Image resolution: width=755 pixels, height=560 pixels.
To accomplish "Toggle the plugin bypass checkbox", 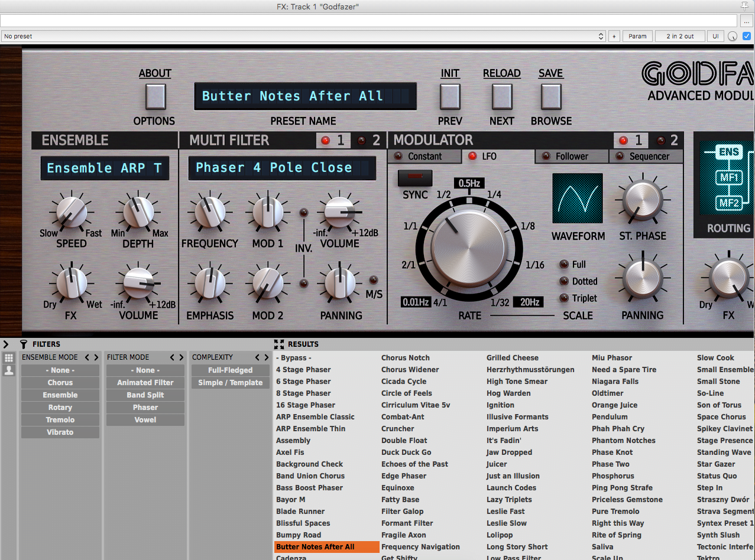I will click(747, 36).
